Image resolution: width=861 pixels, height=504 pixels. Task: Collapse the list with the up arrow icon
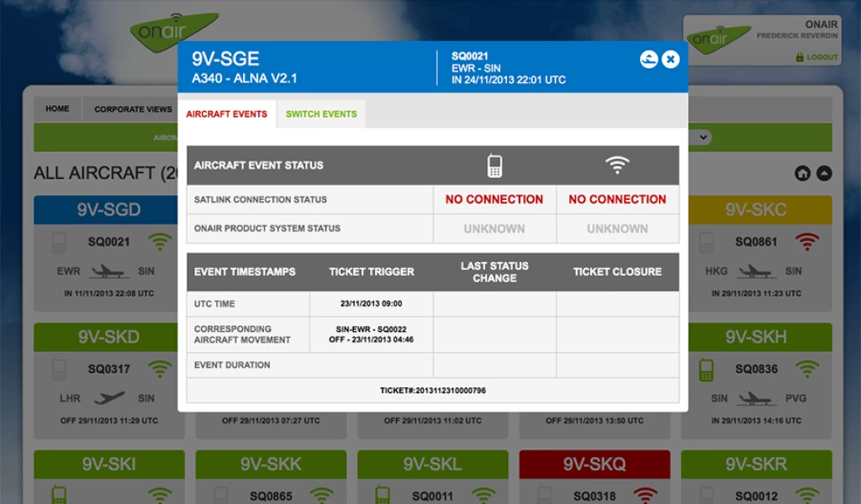click(x=824, y=173)
